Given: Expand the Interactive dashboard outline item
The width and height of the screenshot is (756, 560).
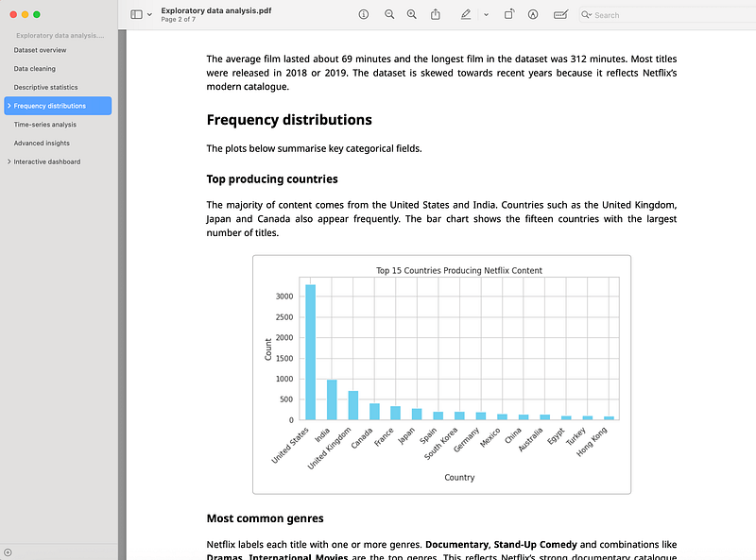Looking at the screenshot, I should (x=9, y=161).
